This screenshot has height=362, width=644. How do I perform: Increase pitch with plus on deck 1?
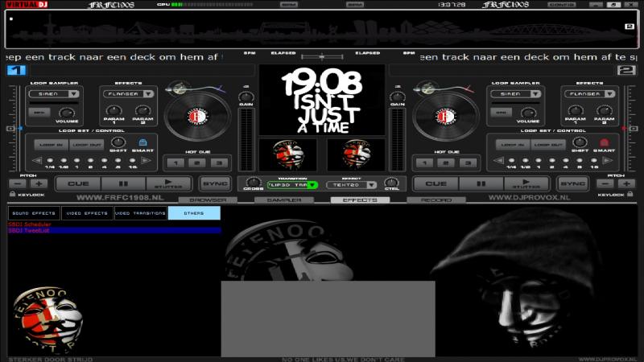click(x=39, y=183)
